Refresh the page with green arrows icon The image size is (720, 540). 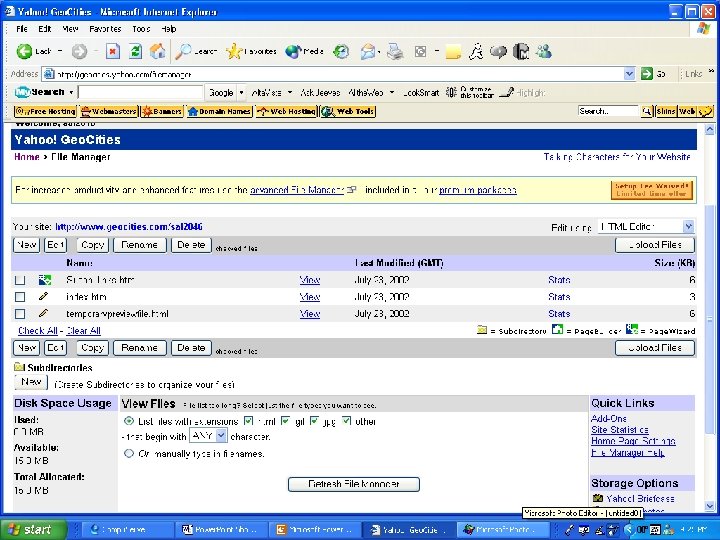point(135,51)
